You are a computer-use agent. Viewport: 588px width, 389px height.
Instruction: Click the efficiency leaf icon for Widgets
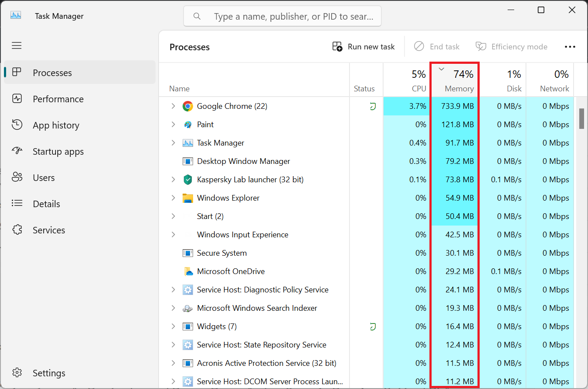point(373,326)
